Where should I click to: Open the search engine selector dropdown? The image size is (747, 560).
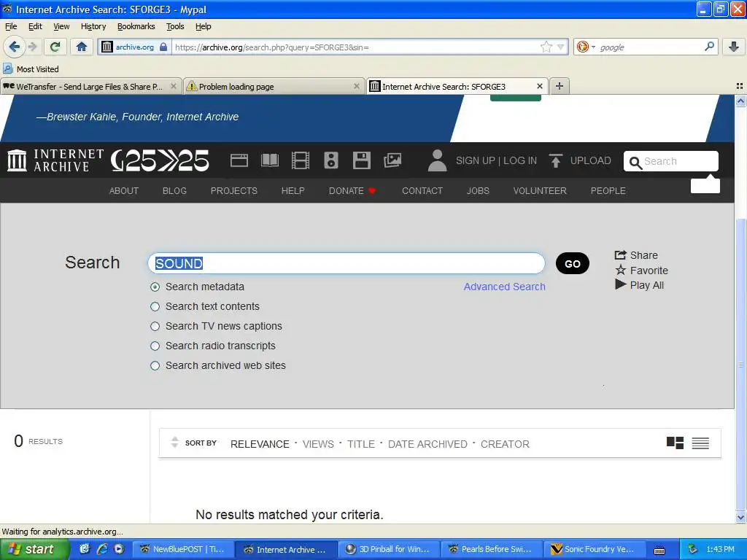point(586,47)
